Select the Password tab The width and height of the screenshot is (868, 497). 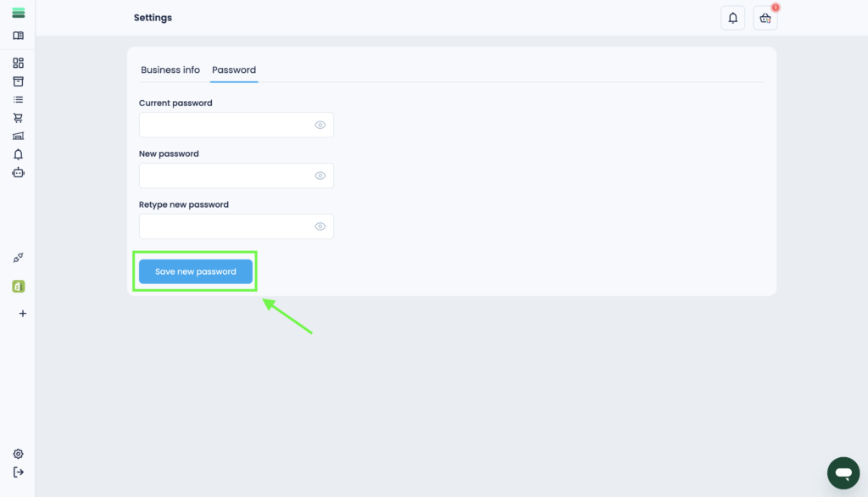(x=234, y=70)
